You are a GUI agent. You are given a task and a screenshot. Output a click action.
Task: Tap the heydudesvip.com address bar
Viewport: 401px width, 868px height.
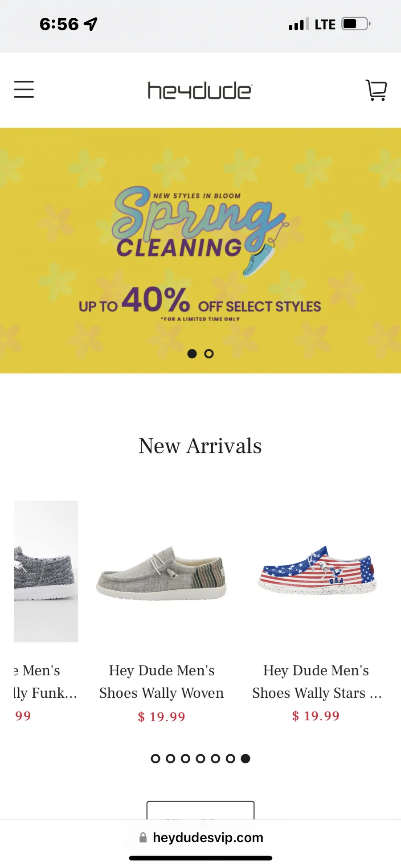point(200,838)
